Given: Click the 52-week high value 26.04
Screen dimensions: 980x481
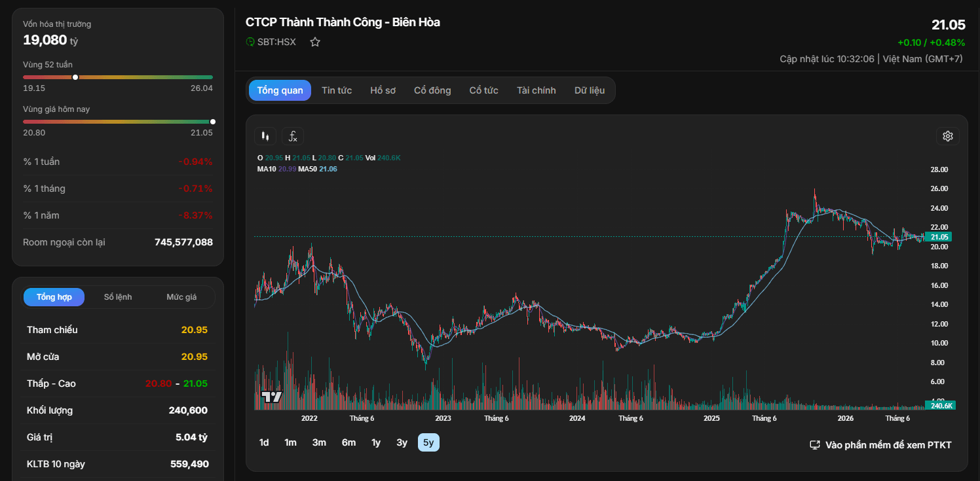Looking at the screenshot, I should (202, 88).
